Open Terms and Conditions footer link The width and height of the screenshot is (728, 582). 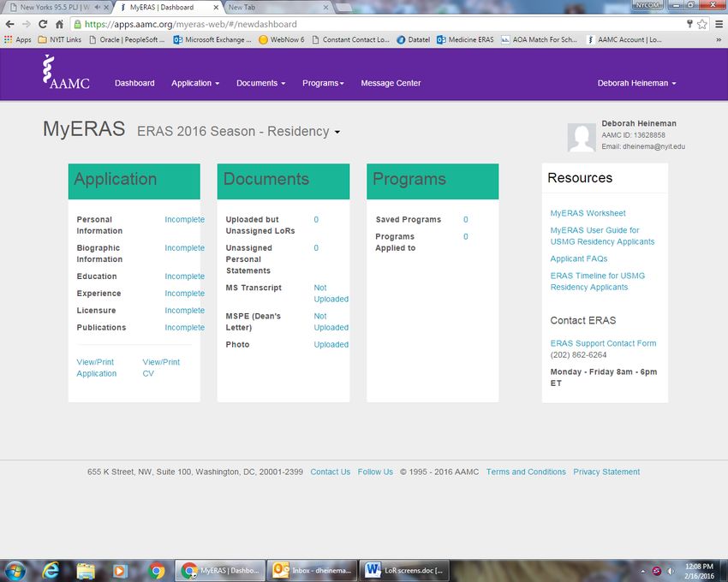coord(526,472)
